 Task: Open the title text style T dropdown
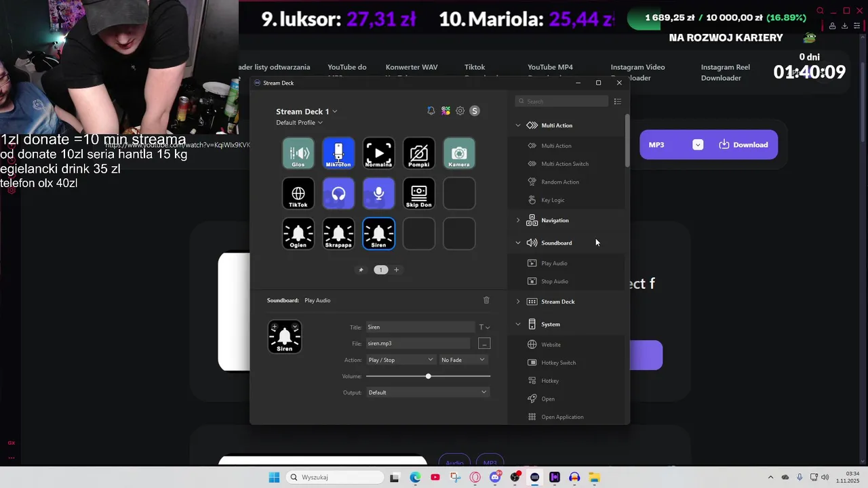[x=484, y=327]
